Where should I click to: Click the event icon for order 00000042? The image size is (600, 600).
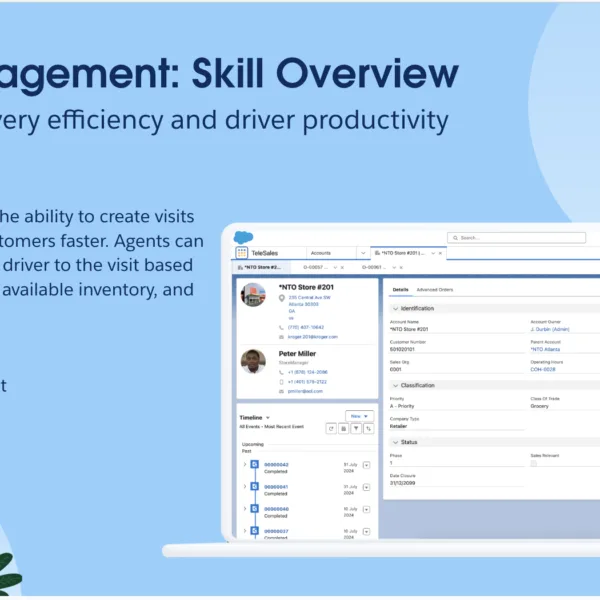pos(255,465)
